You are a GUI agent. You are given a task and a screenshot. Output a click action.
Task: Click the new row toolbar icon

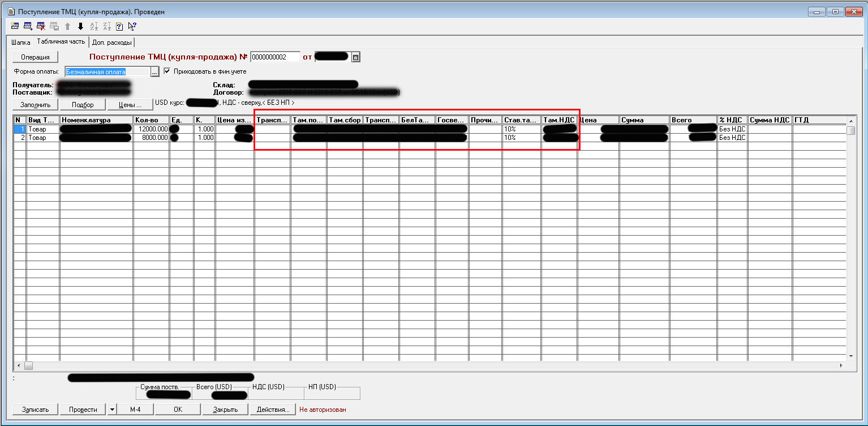(15, 26)
